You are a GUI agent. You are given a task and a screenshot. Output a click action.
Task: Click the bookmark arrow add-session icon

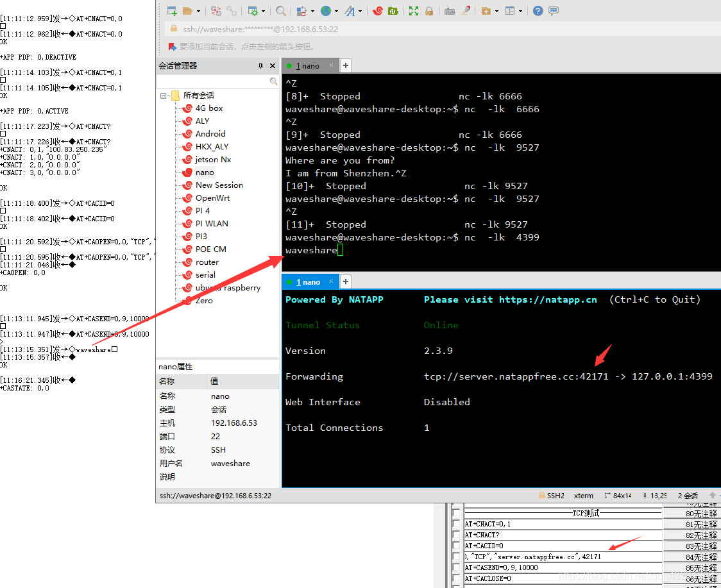tap(173, 46)
